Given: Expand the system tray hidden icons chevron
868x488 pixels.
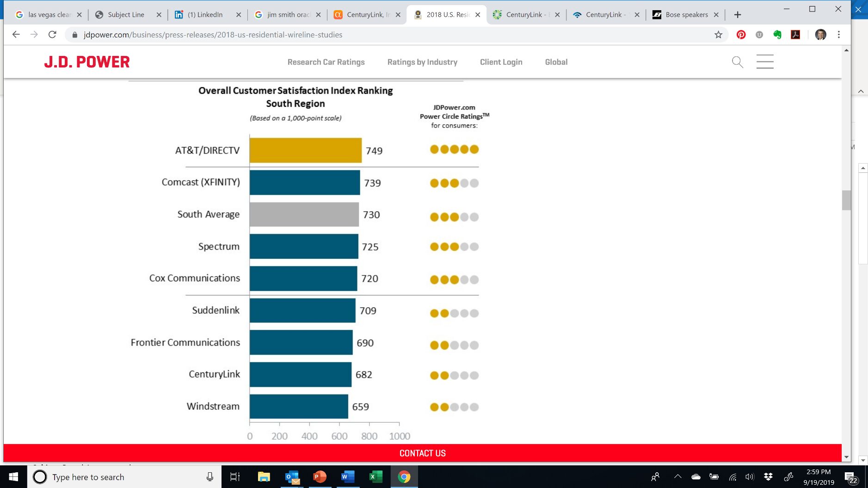Looking at the screenshot, I should coord(677,476).
